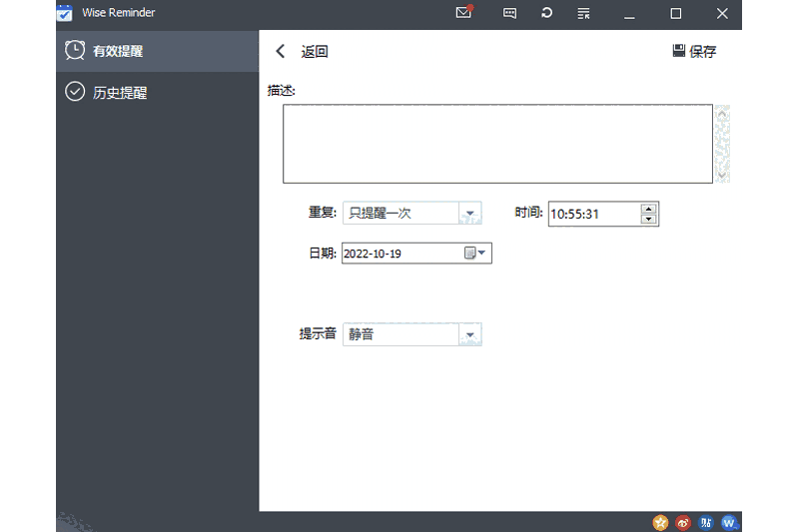The width and height of the screenshot is (799, 532).
Task: Open the mail notification envelope icon
Action: coord(463,13)
